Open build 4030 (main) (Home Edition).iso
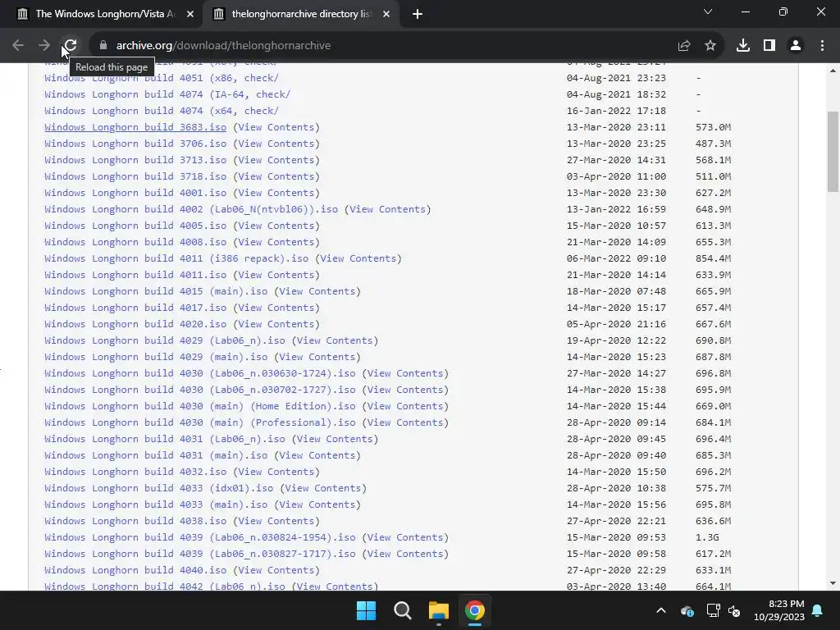 click(200, 406)
